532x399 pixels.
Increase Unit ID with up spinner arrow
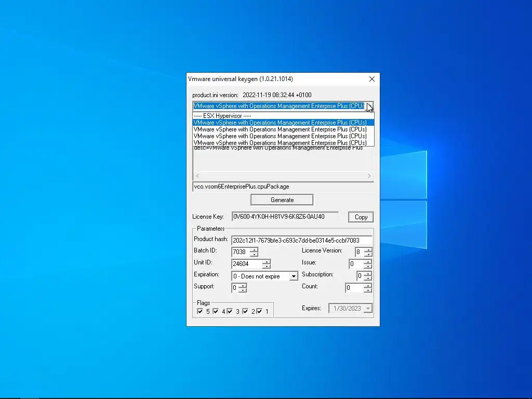pyautogui.click(x=267, y=262)
